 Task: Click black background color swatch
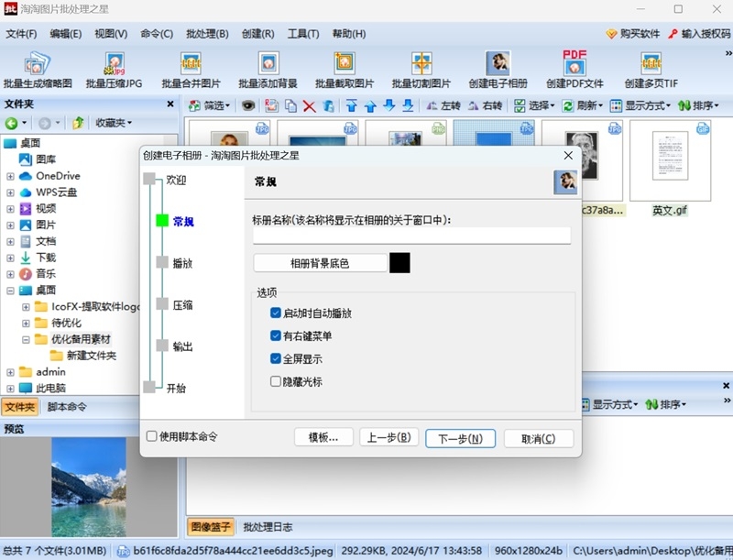click(399, 263)
